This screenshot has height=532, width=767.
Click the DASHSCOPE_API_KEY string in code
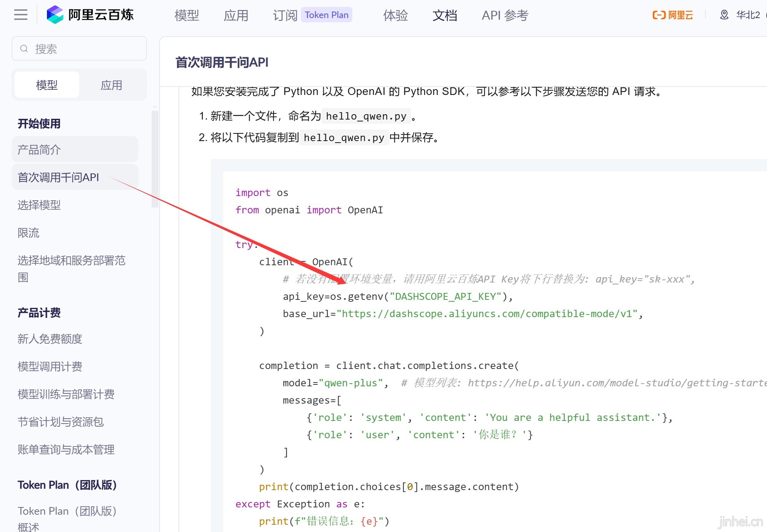pos(445,296)
